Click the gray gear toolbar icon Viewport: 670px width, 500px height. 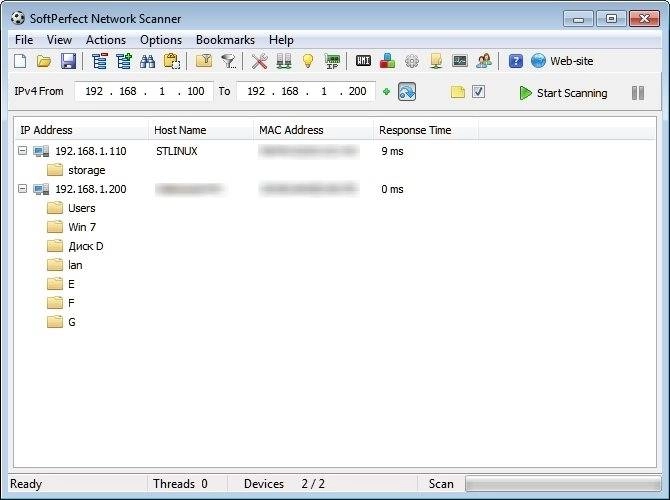(411, 61)
